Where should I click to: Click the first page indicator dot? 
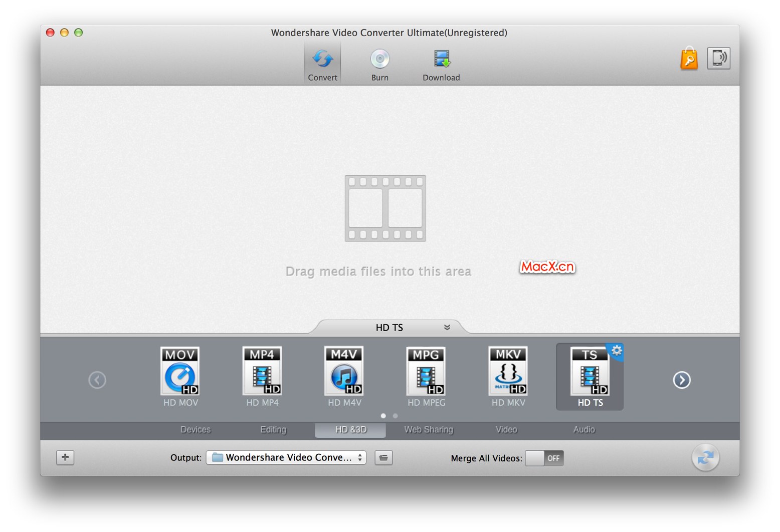point(383,416)
